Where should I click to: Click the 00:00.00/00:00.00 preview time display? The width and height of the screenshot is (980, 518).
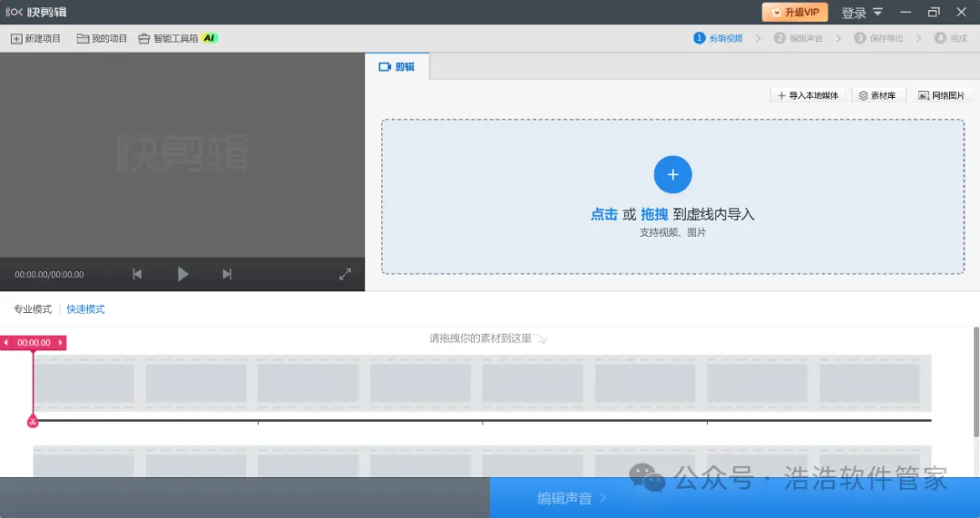pos(49,274)
